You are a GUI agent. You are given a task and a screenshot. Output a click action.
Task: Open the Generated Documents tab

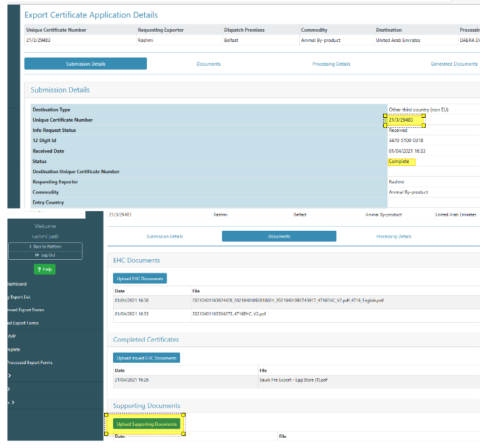point(453,64)
